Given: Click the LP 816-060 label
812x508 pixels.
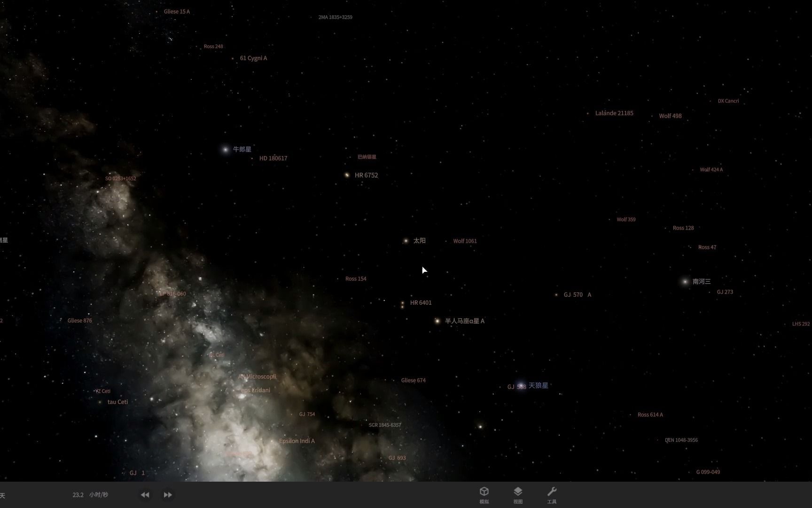Looking at the screenshot, I should tap(172, 294).
